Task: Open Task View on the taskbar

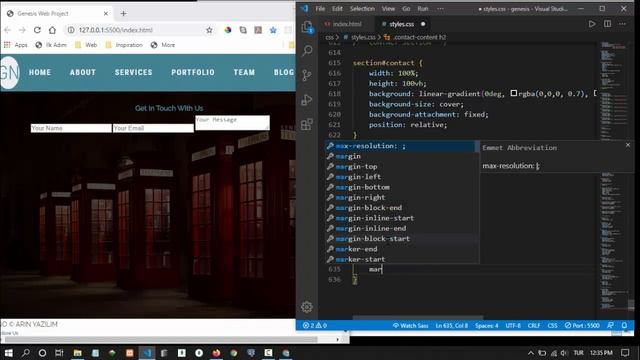Action: coord(59,353)
